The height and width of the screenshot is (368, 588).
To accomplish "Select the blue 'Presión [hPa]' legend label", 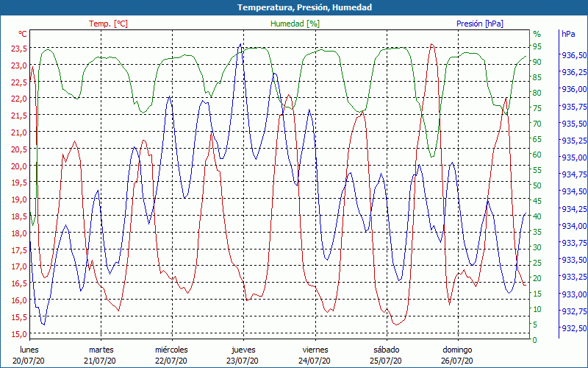I will [x=480, y=24].
